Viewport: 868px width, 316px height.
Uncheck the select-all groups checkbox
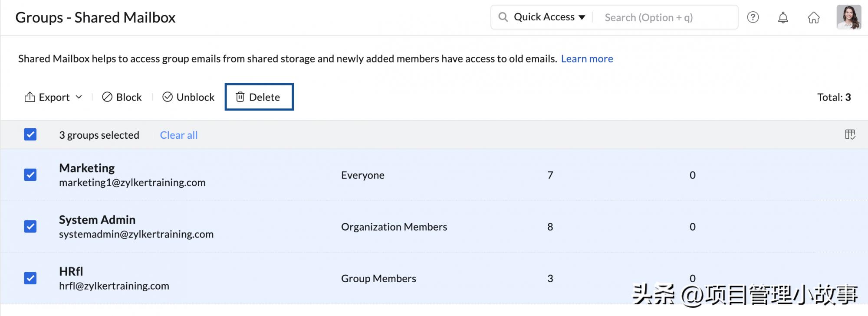[x=30, y=135]
